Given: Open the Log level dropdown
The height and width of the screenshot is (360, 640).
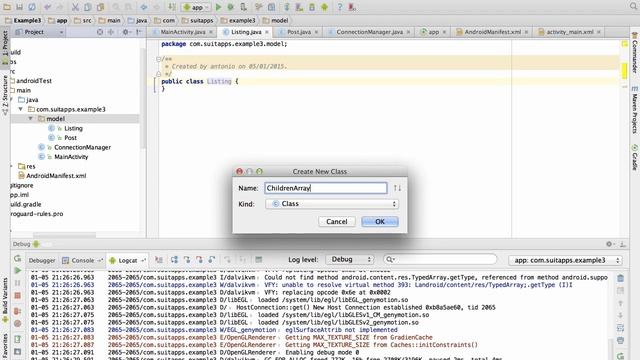Looking at the screenshot, I should pos(350,260).
